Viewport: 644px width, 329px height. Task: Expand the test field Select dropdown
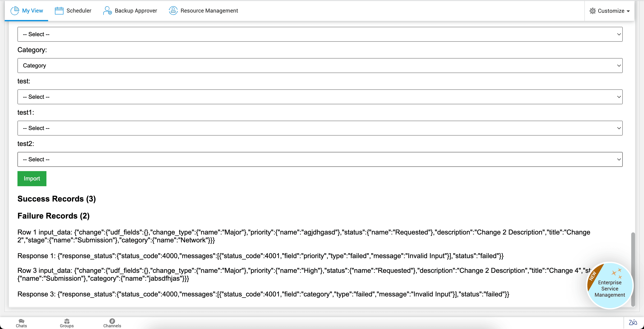click(x=320, y=97)
